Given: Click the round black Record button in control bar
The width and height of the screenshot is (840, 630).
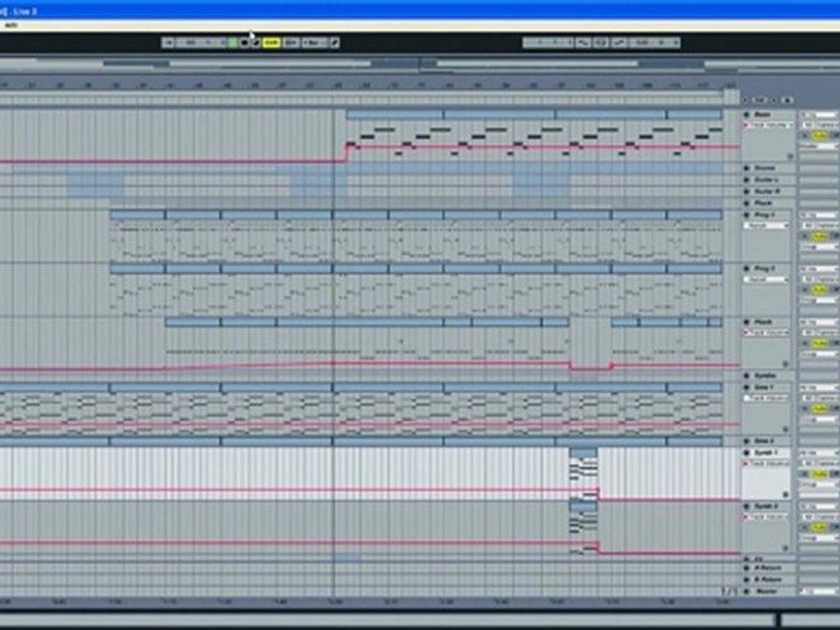Looking at the screenshot, I should coord(245,43).
